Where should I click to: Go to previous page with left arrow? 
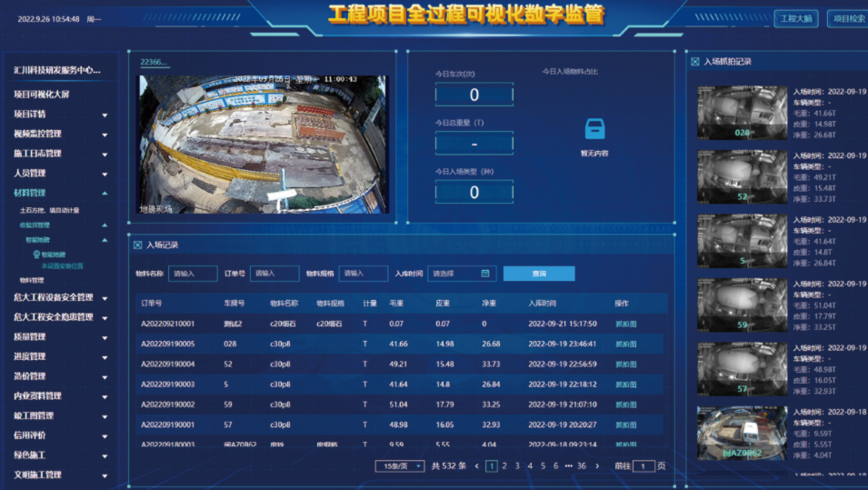point(476,466)
